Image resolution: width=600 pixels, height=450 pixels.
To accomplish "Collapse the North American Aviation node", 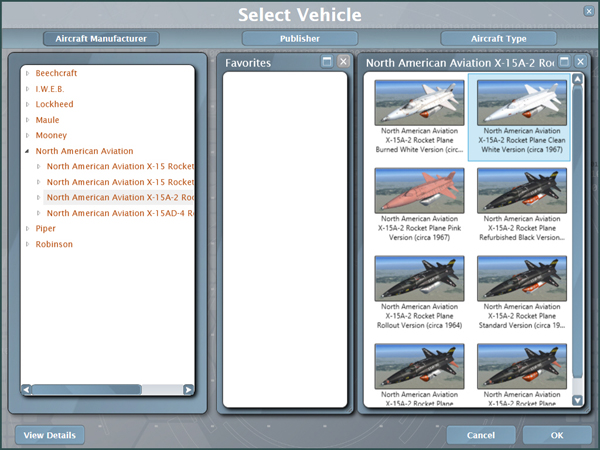I will coord(27,151).
